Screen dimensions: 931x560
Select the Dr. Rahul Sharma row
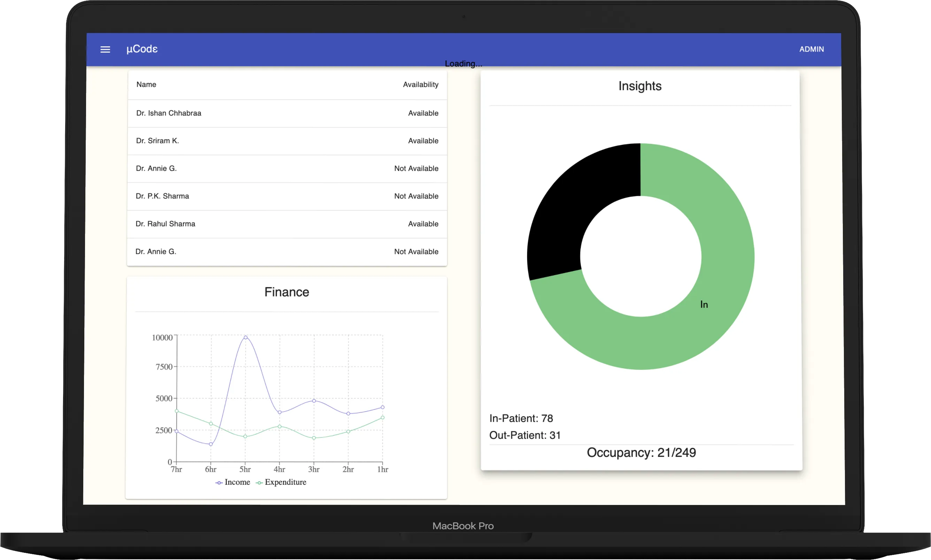(x=287, y=224)
